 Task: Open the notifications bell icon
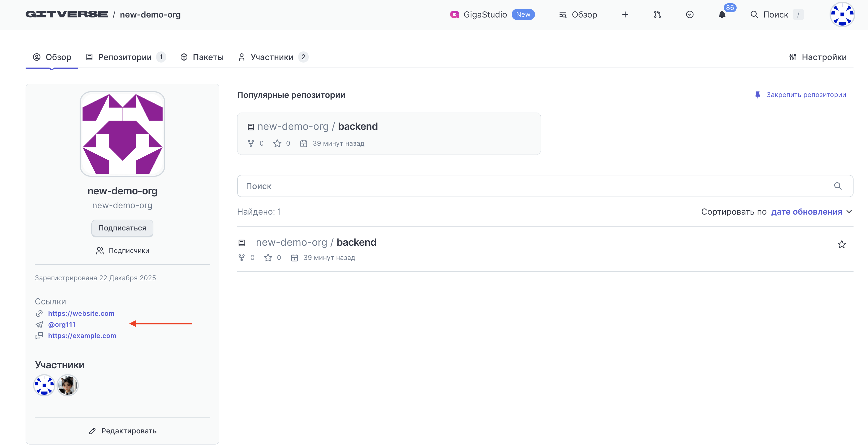click(x=722, y=14)
